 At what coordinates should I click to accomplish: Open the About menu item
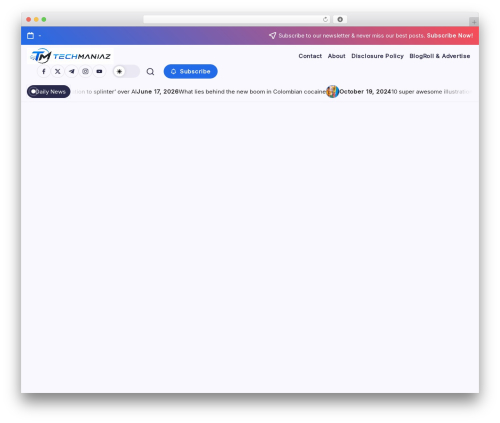336,56
